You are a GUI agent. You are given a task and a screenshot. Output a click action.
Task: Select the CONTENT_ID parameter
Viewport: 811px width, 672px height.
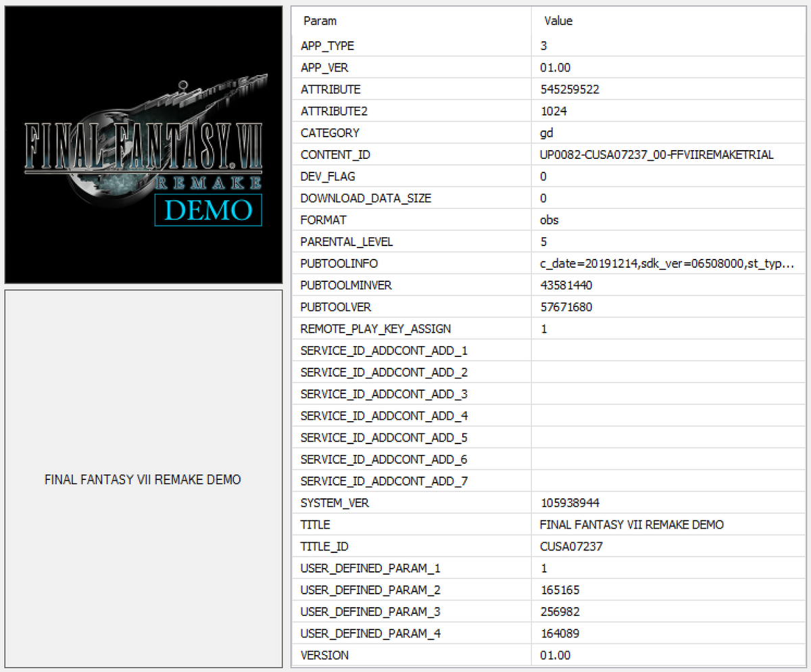tap(335, 155)
